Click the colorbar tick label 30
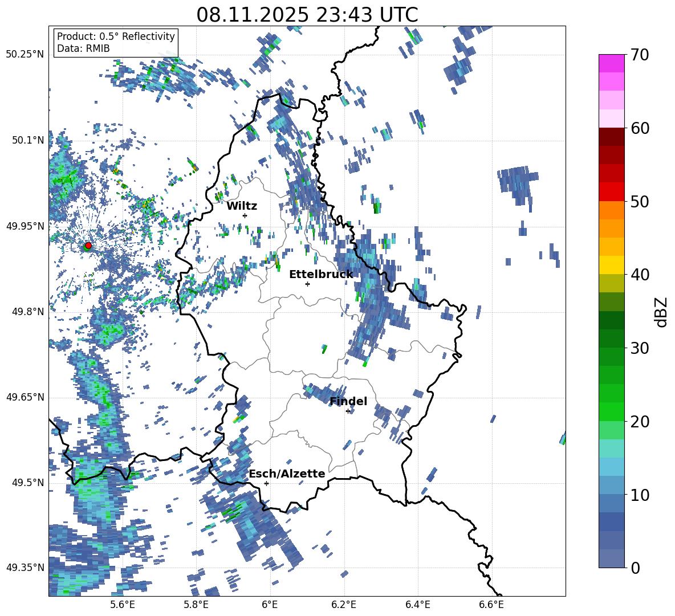 [x=640, y=348]
